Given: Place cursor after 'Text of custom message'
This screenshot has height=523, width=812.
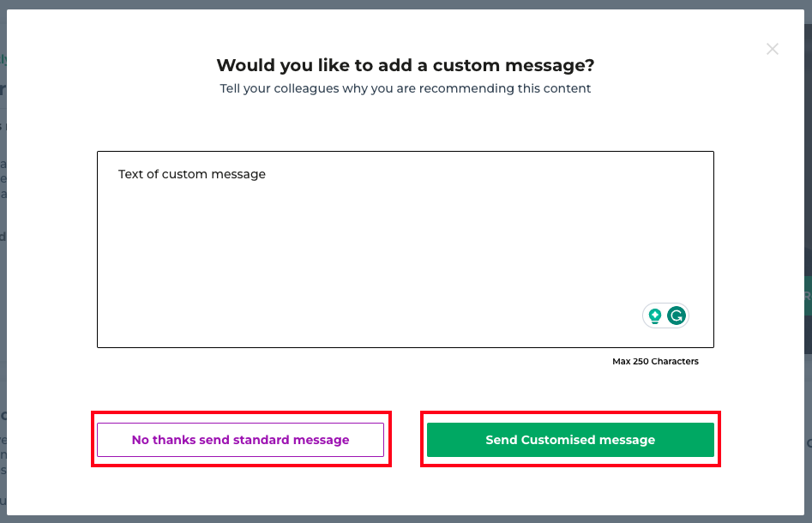Looking at the screenshot, I should (267, 174).
